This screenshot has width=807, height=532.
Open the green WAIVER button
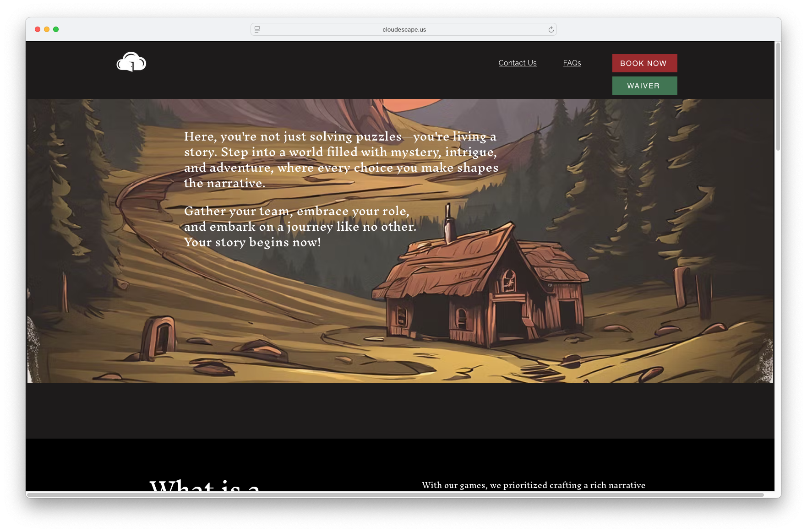644,86
